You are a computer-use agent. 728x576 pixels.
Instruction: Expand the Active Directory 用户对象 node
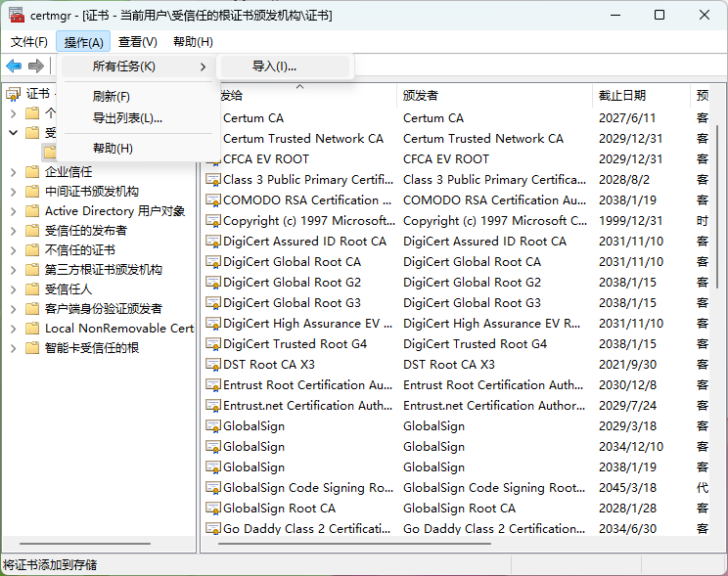point(13,211)
